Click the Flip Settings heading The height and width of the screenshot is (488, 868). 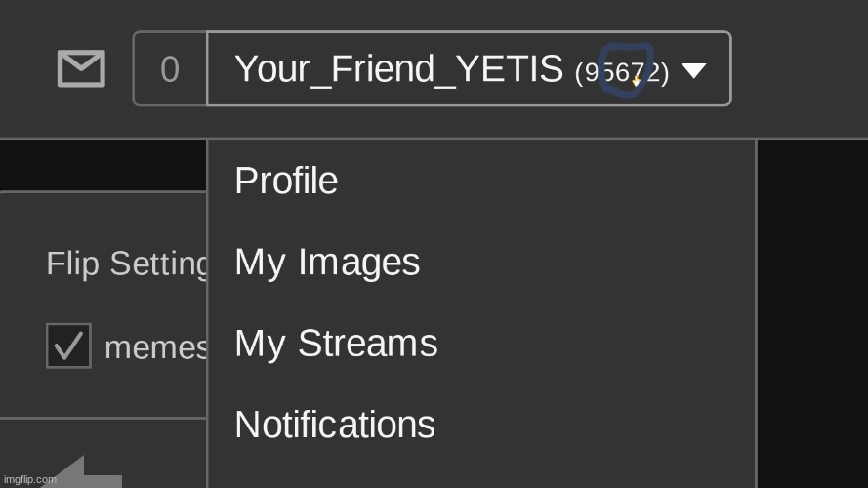pyautogui.click(x=127, y=264)
